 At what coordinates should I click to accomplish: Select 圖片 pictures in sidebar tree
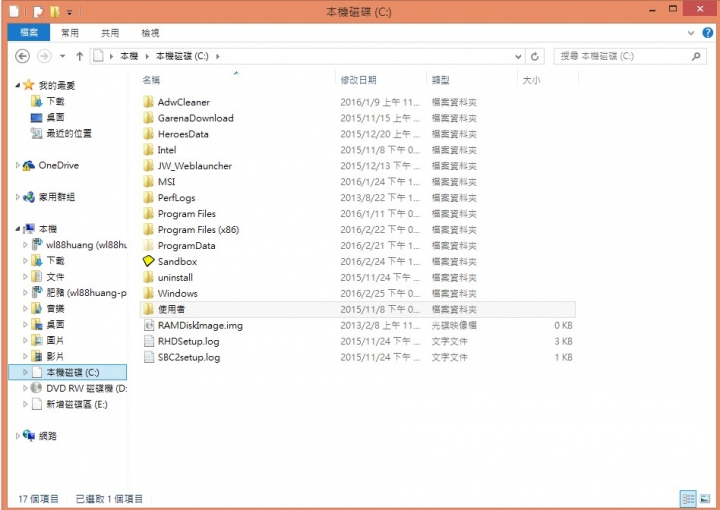coord(56,340)
